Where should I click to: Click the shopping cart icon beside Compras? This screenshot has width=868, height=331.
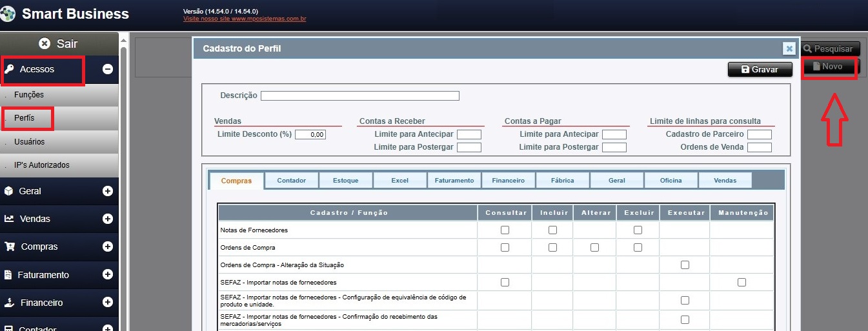coord(10,246)
